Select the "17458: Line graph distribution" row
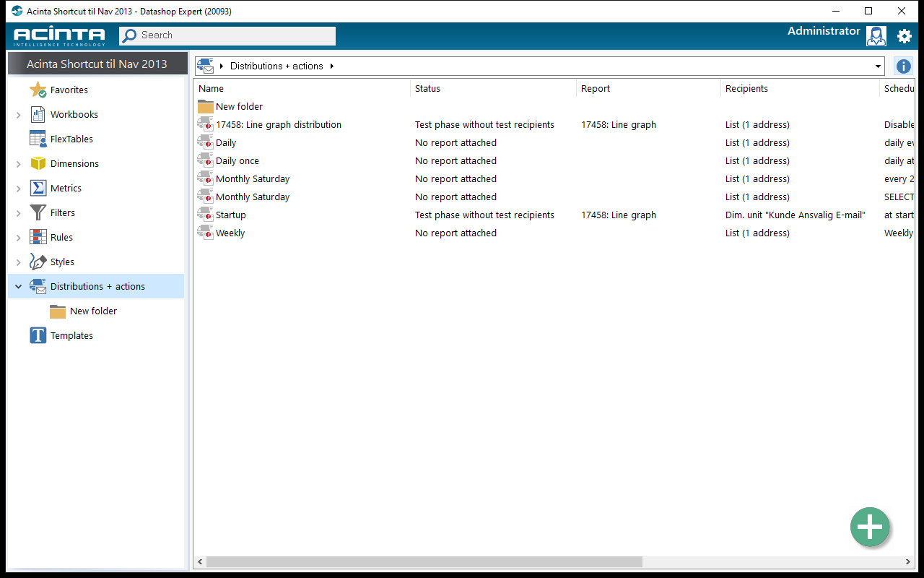The width and height of the screenshot is (924, 578). coord(554,125)
